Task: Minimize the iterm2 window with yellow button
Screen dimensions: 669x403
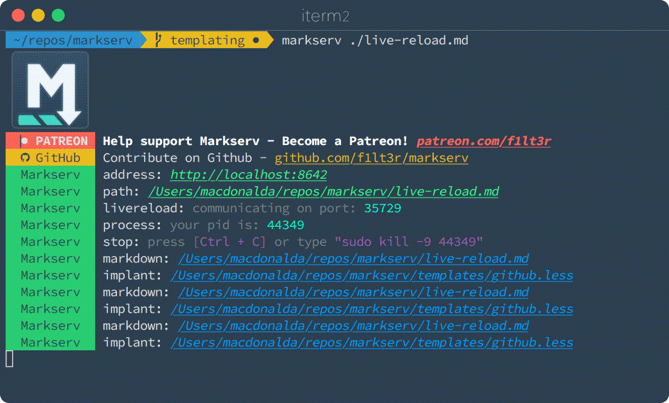Action: (38, 15)
